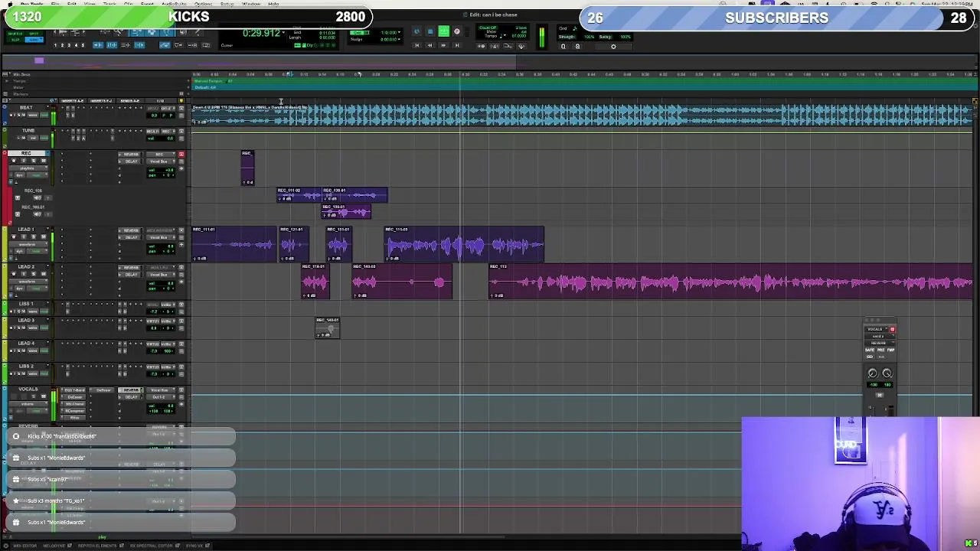Open the Nudge value dropdown

(400, 39)
